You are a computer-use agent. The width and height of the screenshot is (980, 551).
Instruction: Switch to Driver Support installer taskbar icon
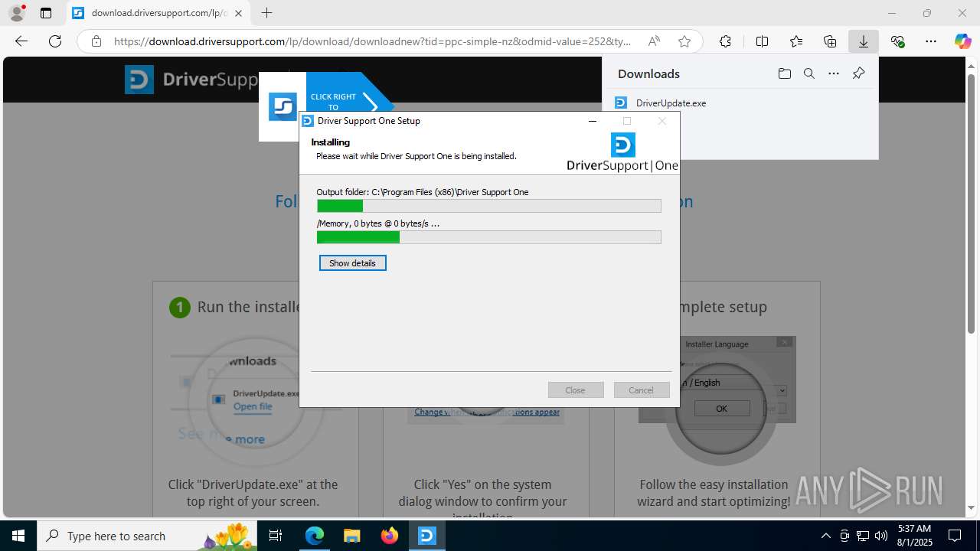(x=427, y=536)
